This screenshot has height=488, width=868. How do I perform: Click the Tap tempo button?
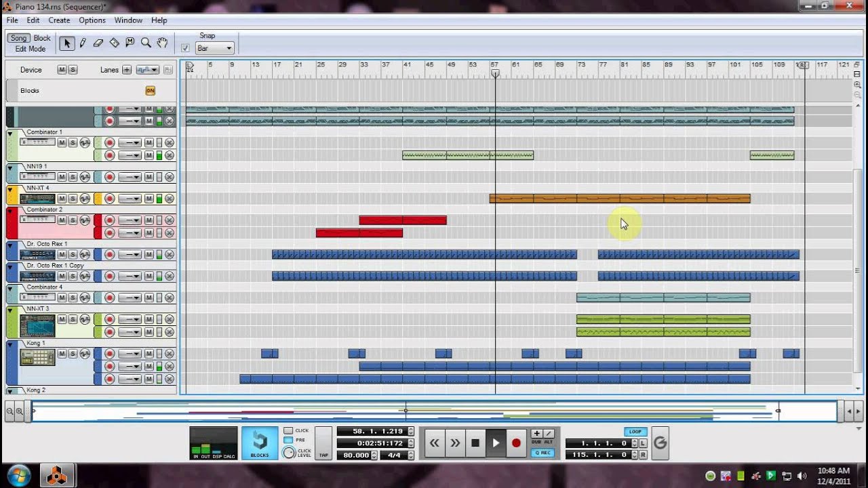point(323,443)
